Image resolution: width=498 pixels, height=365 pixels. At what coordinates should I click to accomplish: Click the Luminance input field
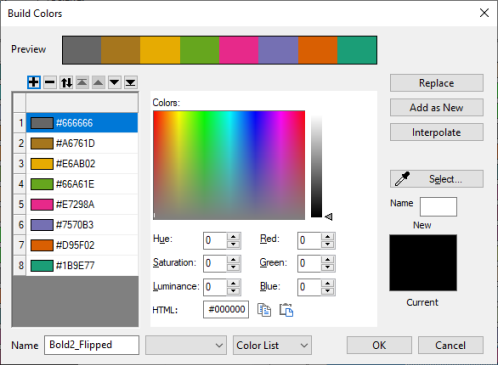point(215,287)
